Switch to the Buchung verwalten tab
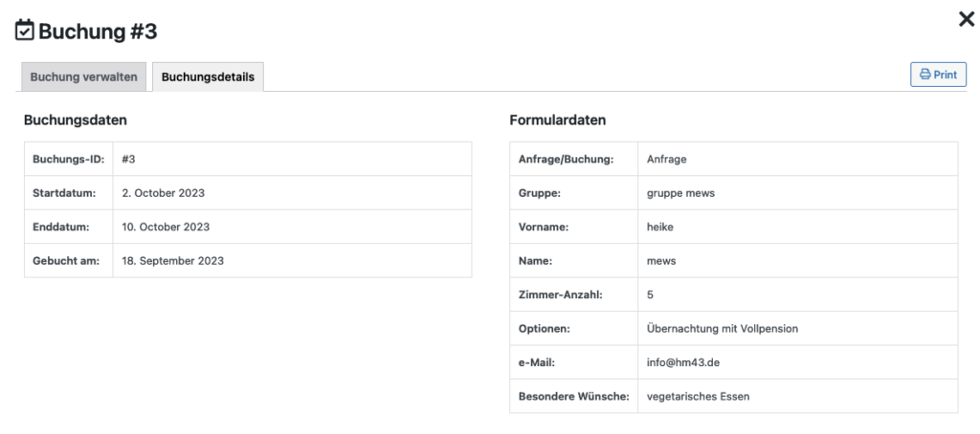Image resolution: width=980 pixels, height=434 pixels. tap(84, 77)
